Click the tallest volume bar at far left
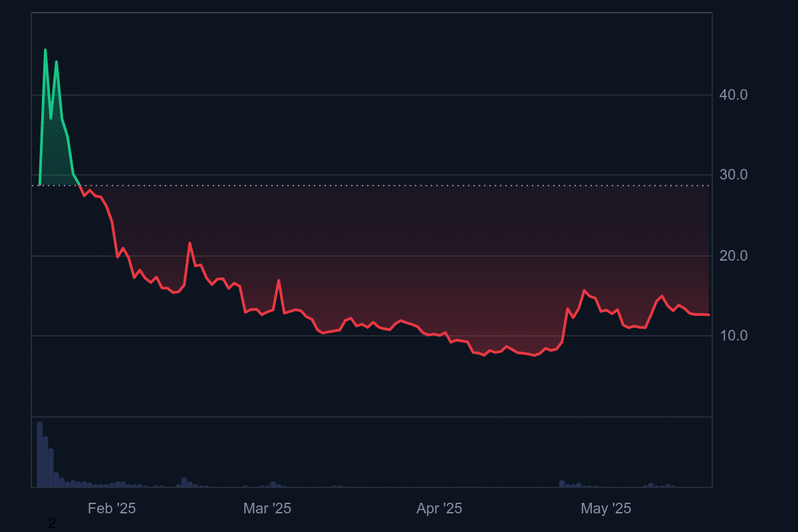The height and width of the screenshot is (532, 798). 40,454
